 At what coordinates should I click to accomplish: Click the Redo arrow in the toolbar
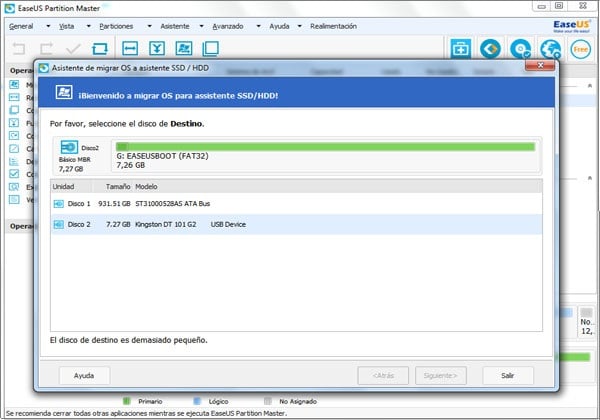[46, 49]
